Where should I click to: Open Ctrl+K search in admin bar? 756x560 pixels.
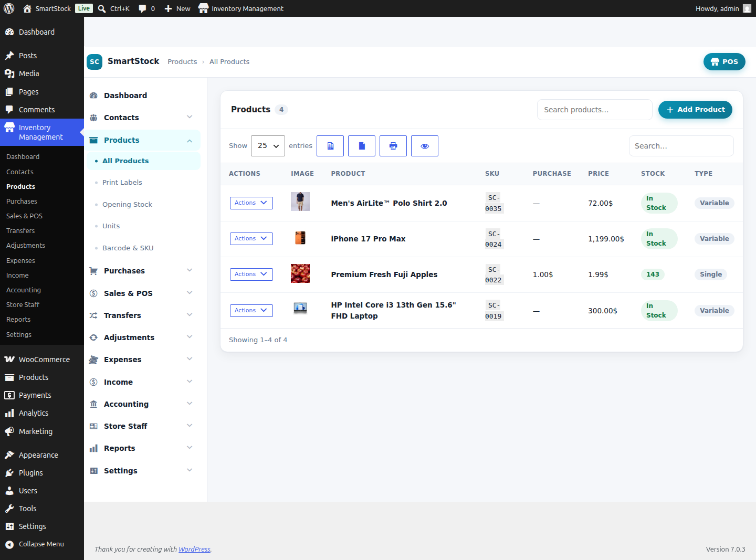tap(114, 8)
